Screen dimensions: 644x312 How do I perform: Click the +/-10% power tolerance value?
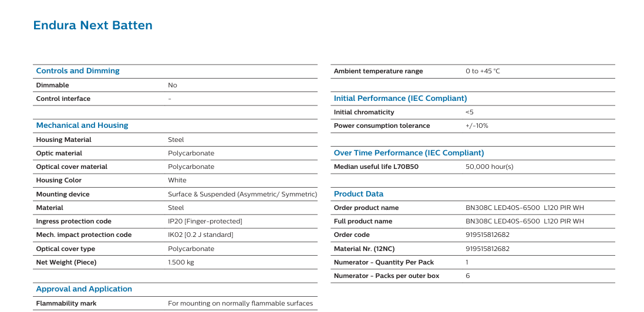(477, 126)
